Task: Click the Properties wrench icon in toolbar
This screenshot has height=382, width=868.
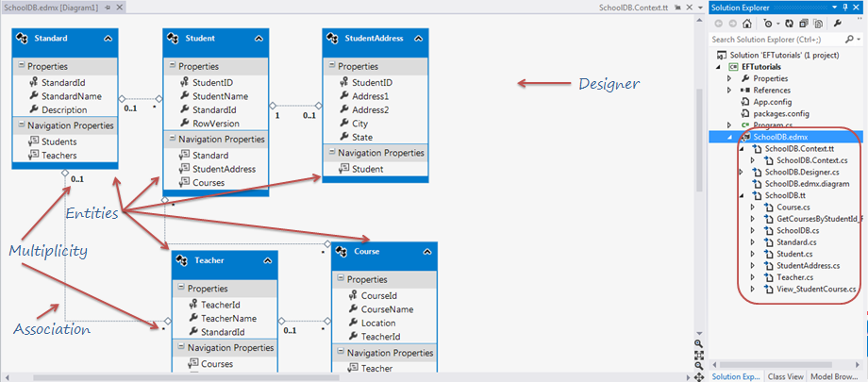Action: click(838, 24)
